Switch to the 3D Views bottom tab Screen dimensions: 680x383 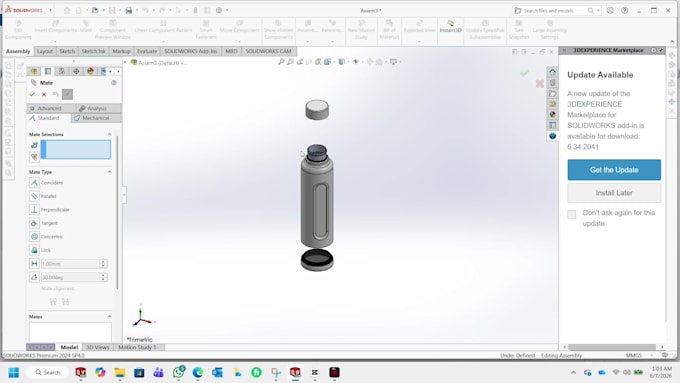[x=98, y=347]
